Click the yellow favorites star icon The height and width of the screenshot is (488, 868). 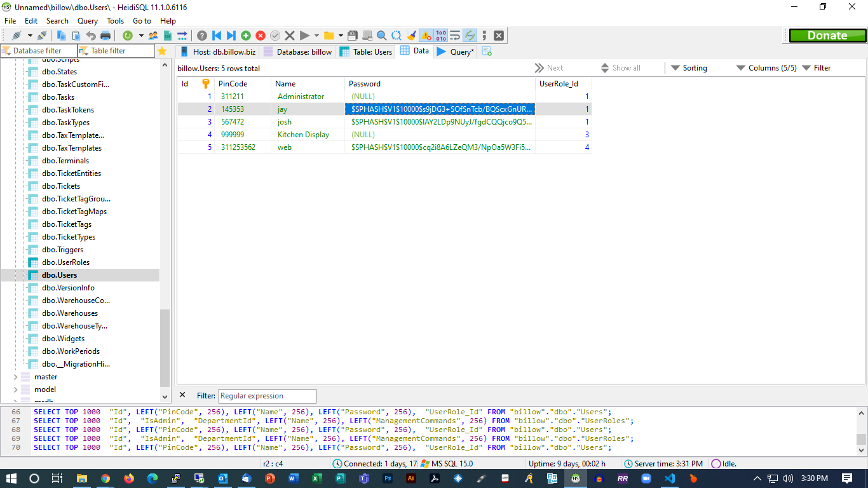point(162,51)
